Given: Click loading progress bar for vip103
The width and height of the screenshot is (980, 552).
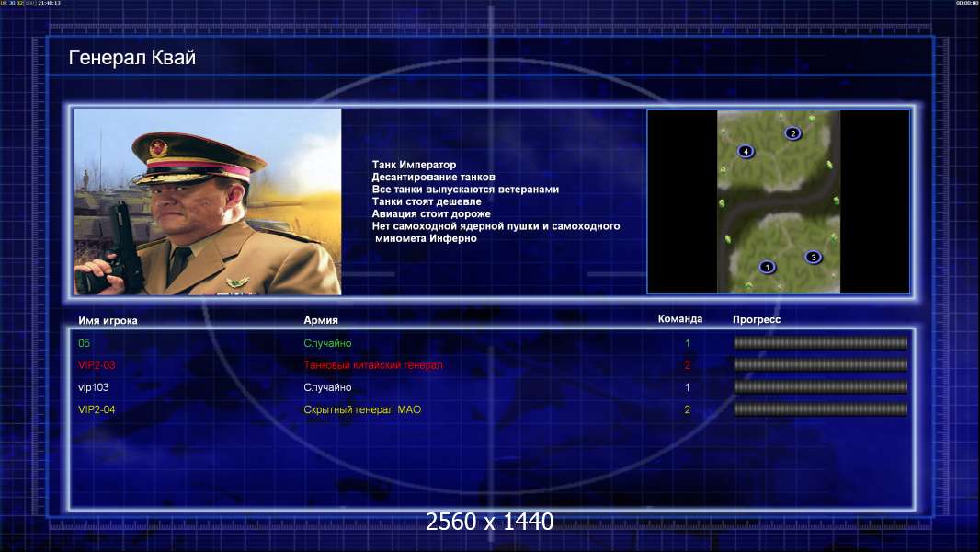Looking at the screenshot, I should pos(820,387).
